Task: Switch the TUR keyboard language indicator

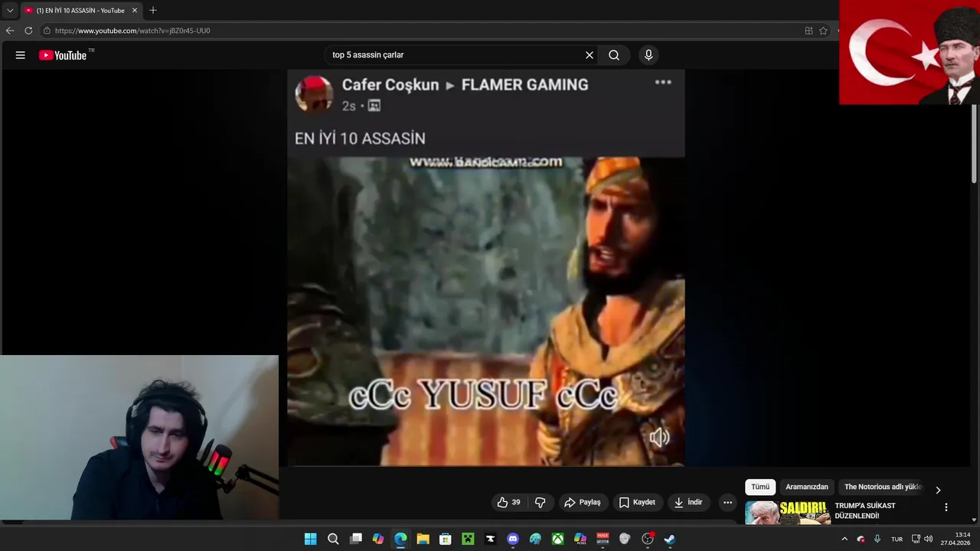Action: pyautogui.click(x=897, y=540)
